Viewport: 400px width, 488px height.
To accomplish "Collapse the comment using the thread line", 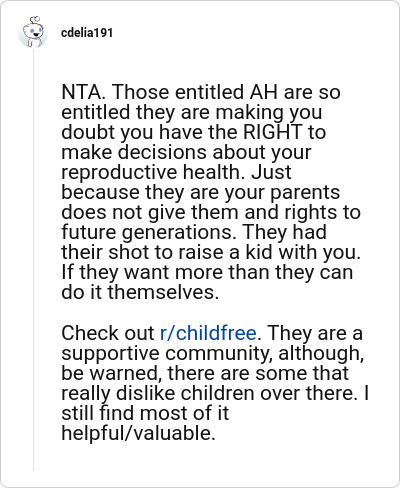I will 33,260.
